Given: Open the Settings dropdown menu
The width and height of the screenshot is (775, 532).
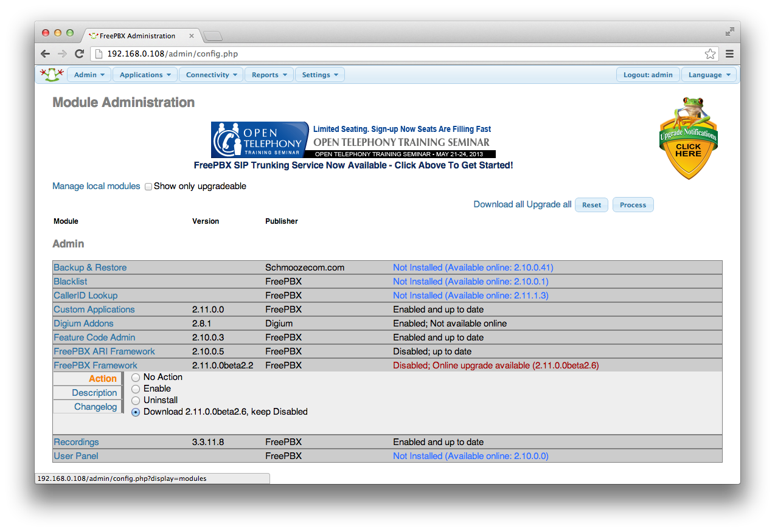Looking at the screenshot, I should (320, 75).
